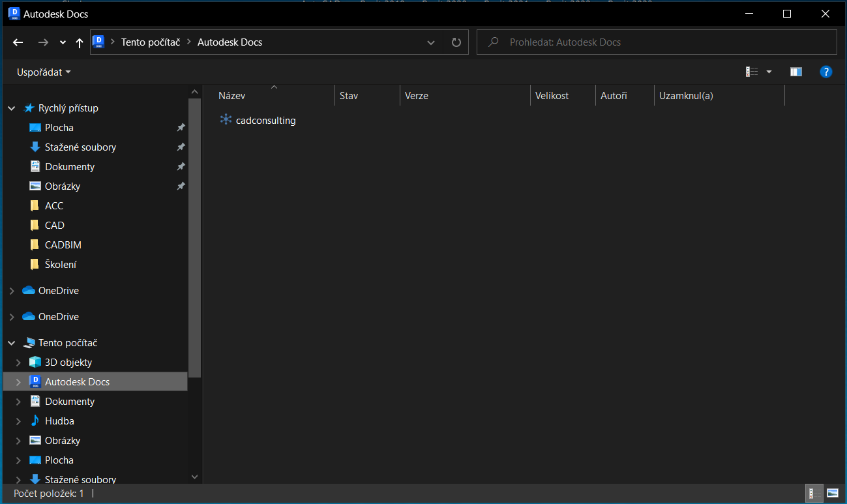Open the Help question mark icon
This screenshot has width=847, height=504.
(x=825, y=72)
